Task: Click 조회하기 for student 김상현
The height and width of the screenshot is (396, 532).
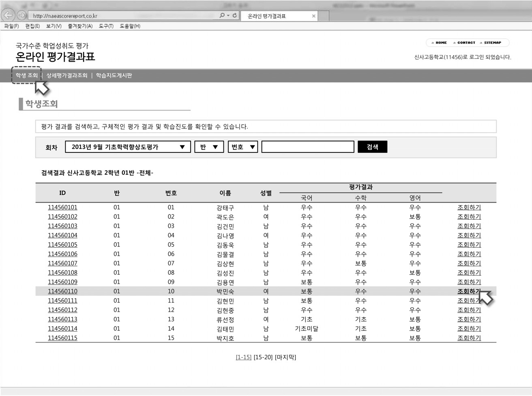Action: click(469, 263)
